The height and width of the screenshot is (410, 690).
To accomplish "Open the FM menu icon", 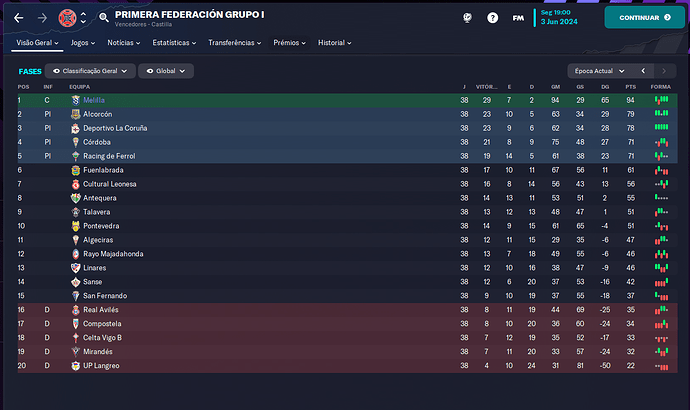I will (518, 18).
